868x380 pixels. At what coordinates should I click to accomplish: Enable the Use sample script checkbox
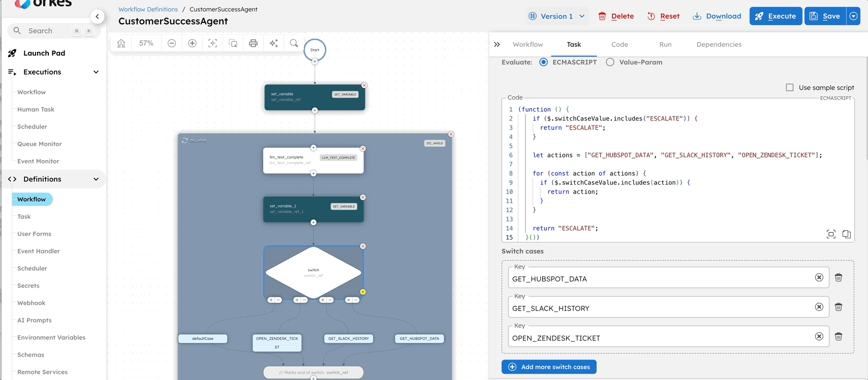click(790, 87)
